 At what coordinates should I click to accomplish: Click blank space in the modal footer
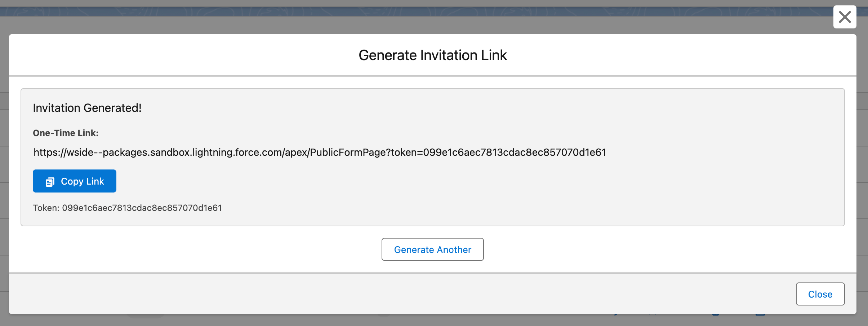[x=360, y=294]
